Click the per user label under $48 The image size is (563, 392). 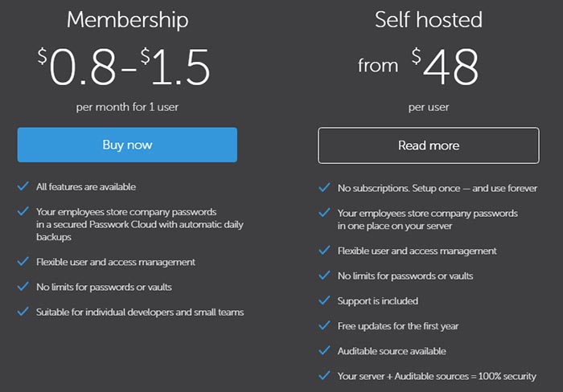point(429,107)
